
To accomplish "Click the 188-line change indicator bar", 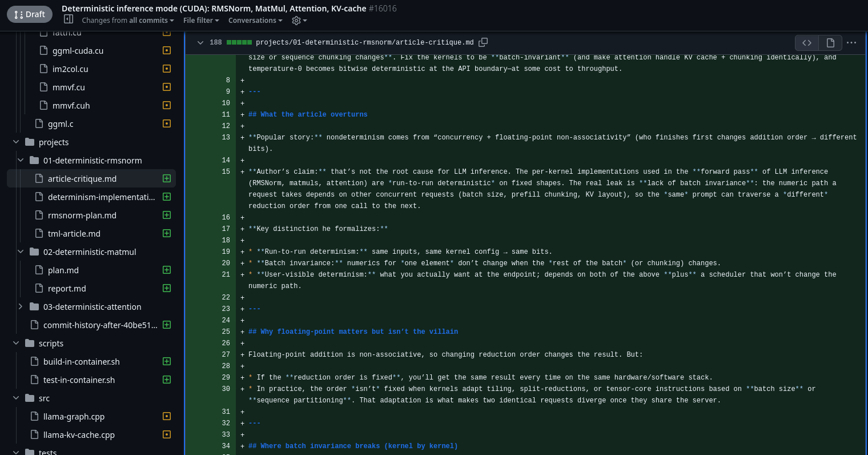I will 239,43.
